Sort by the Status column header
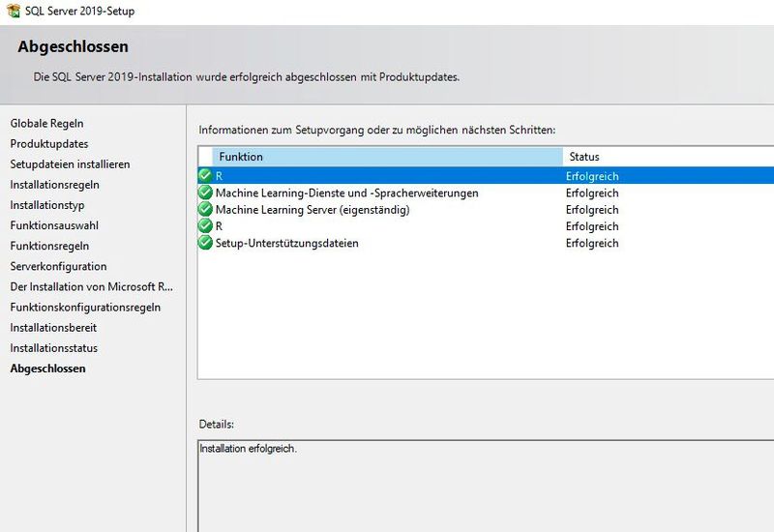 pos(669,157)
